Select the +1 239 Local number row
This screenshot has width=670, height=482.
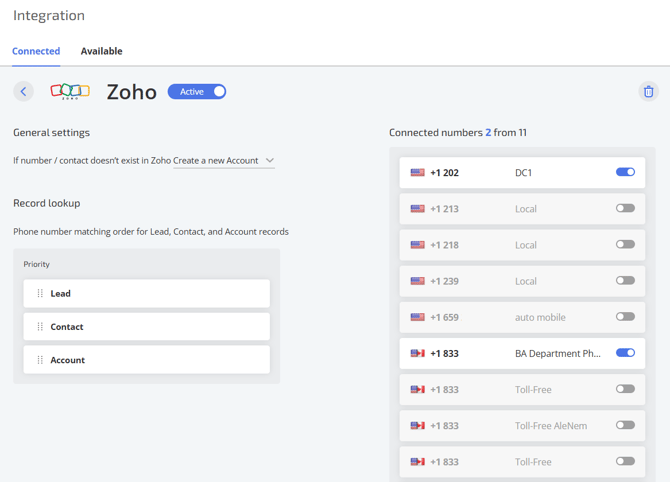(x=522, y=281)
